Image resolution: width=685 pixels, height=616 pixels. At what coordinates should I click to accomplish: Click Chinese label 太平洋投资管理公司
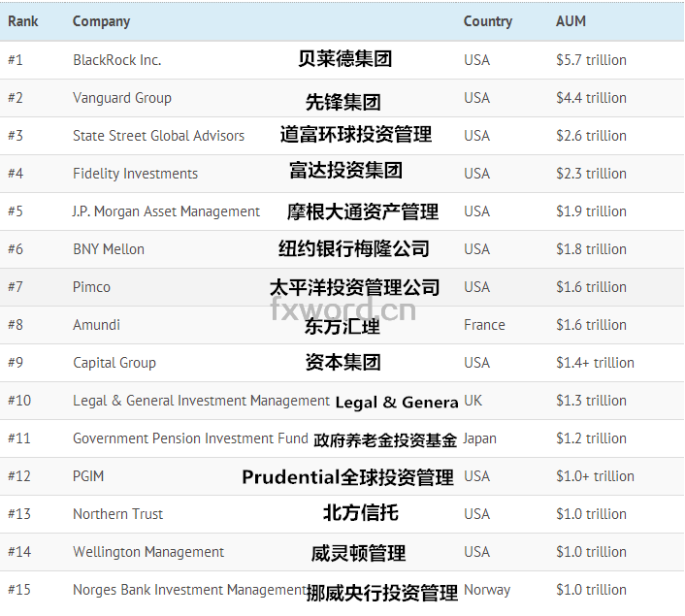pos(355,287)
